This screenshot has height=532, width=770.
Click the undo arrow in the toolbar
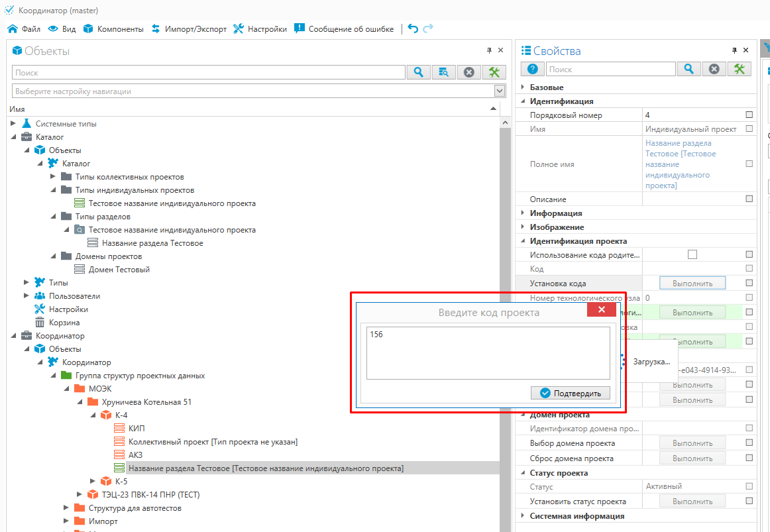413,28
